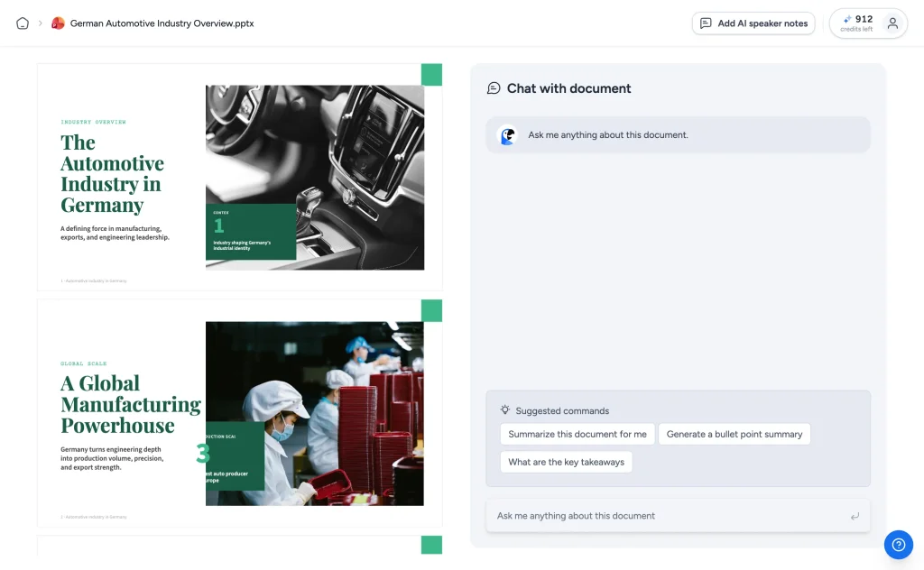The image size is (924, 570).
Task: Click Add AI speaker notes button
Action: (x=753, y=23)
